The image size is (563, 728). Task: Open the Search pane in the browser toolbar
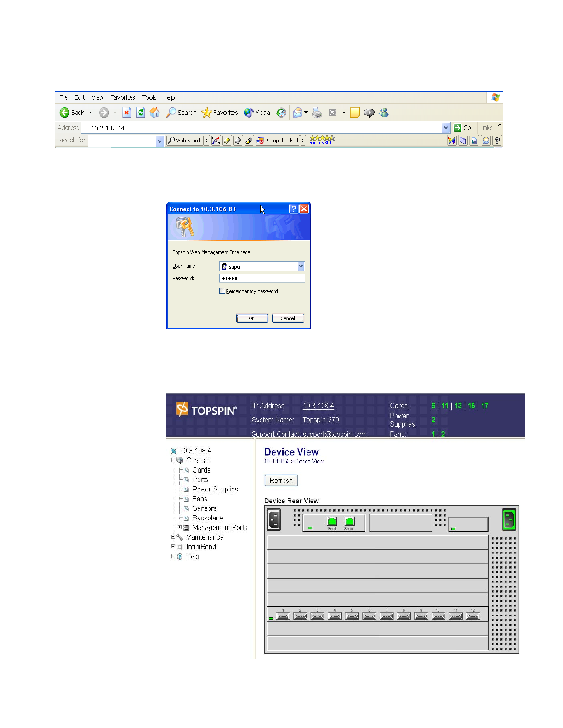[181, 113]
